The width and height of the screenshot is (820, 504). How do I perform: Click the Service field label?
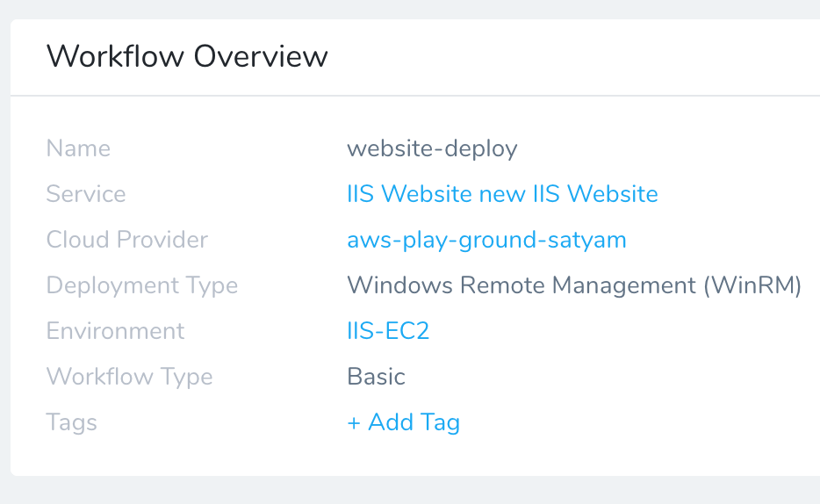click(x=86, y=194)
